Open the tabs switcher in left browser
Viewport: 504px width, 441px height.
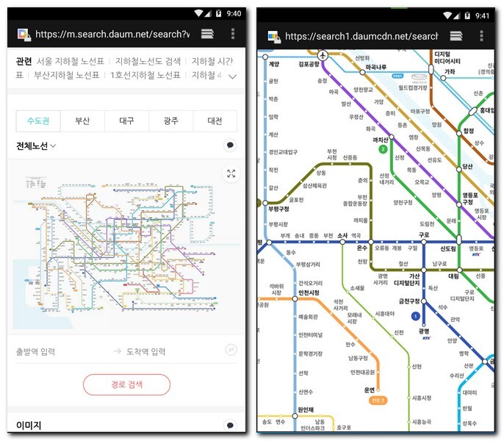pyautogui.click(x=207, y=35)
